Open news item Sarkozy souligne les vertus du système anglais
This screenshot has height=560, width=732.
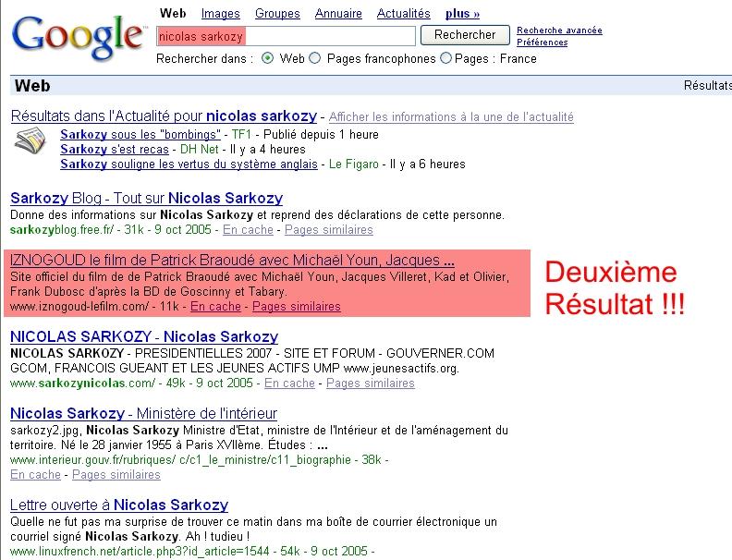[x=189, y=164]
